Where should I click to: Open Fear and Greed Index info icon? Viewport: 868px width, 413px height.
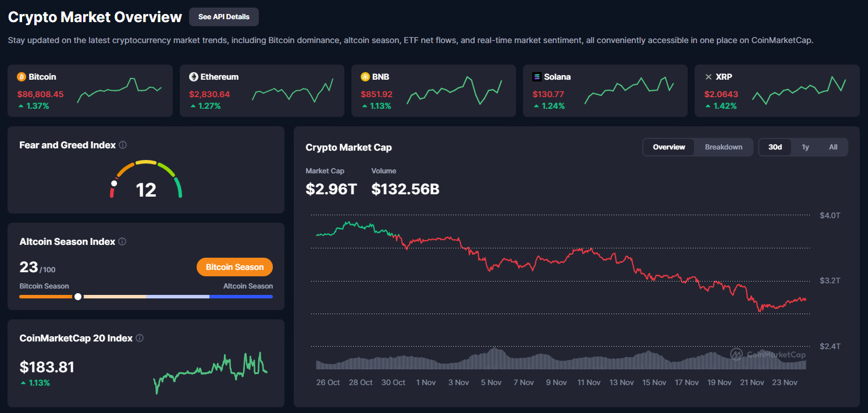(123, 145)
